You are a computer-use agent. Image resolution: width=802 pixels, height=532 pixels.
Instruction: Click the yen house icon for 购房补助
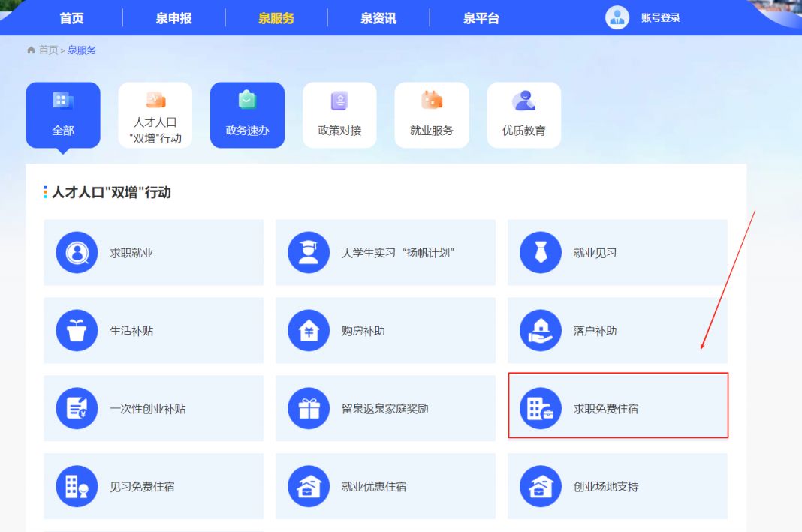tap(309, 331)
